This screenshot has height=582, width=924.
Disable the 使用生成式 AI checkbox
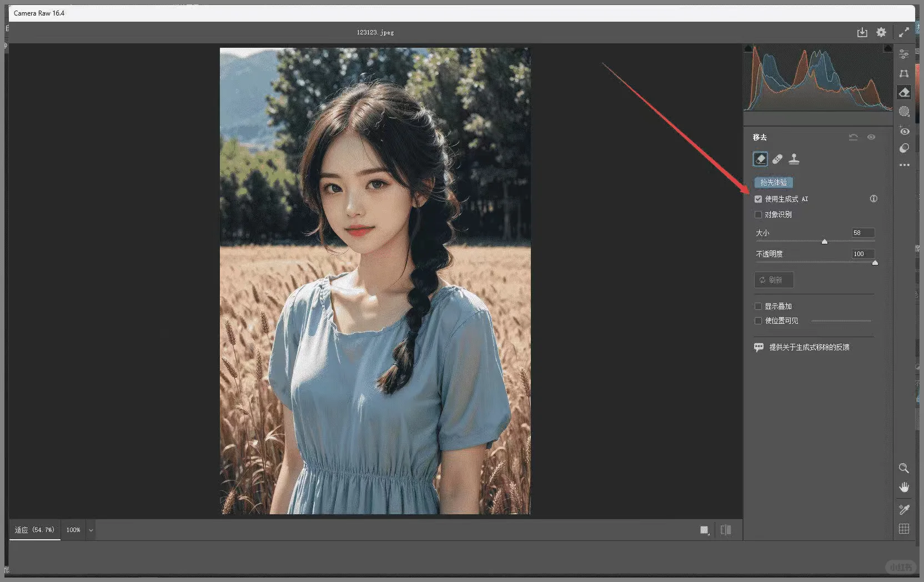[x=759, y=198]
